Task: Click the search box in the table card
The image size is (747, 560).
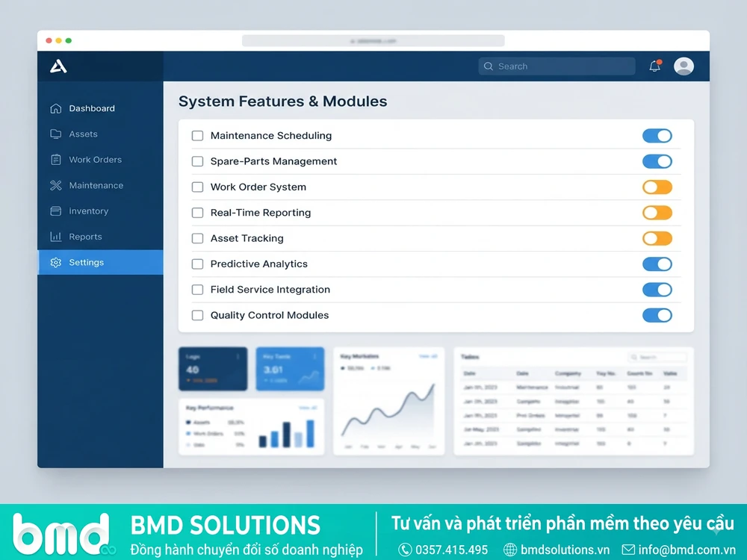Action: (x=657, y=357)
